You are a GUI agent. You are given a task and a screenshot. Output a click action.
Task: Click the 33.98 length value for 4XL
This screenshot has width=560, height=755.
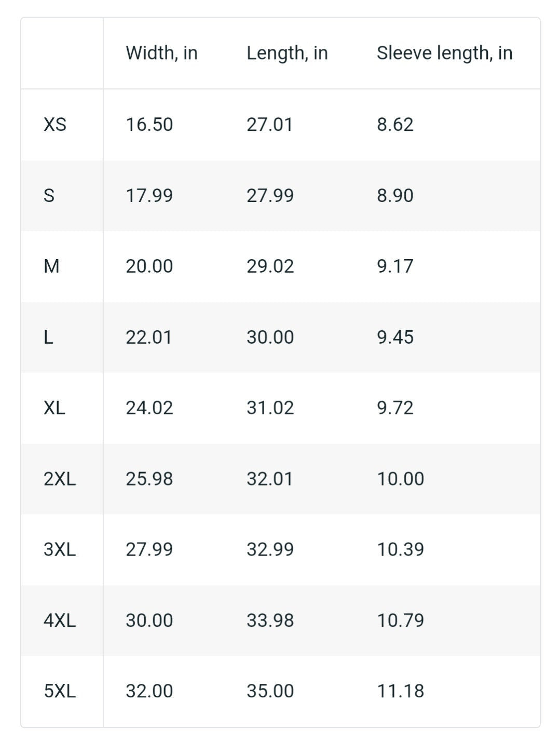[270, 621]
